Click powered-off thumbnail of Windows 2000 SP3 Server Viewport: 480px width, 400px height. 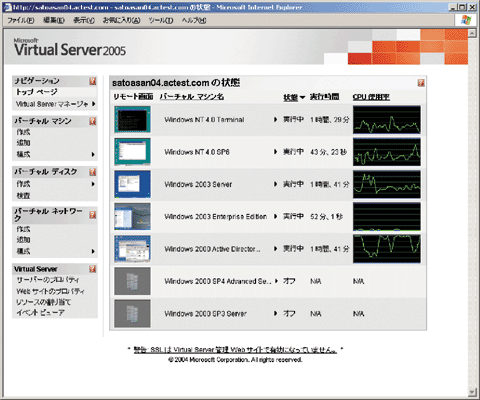(x=132, y=313)
